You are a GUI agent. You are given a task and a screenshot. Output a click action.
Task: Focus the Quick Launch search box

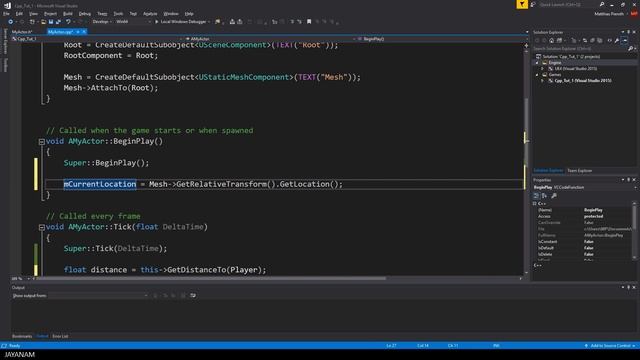(567, 4)
